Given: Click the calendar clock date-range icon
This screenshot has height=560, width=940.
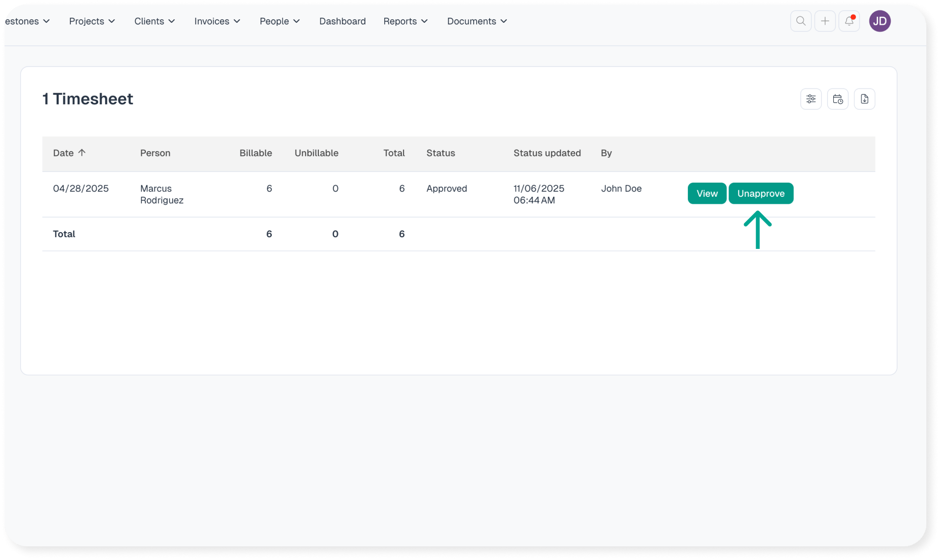Looking at the screenshot, I should pyautogui.click(x=837, y=99).
